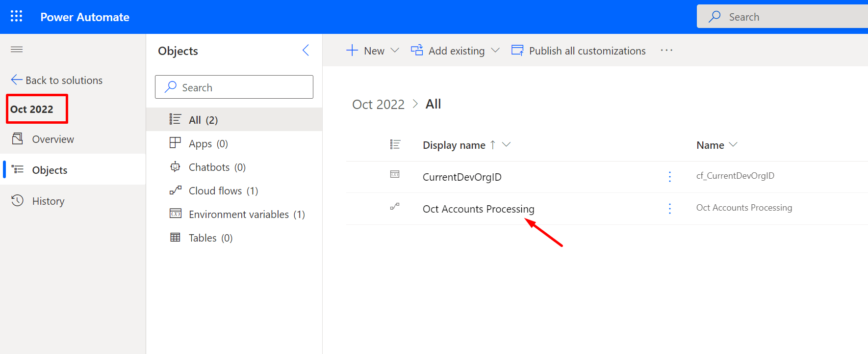Click Oct 2022 breadcrumb link
The width and height of the screenshot is (868, 354).
click(378, 104)
